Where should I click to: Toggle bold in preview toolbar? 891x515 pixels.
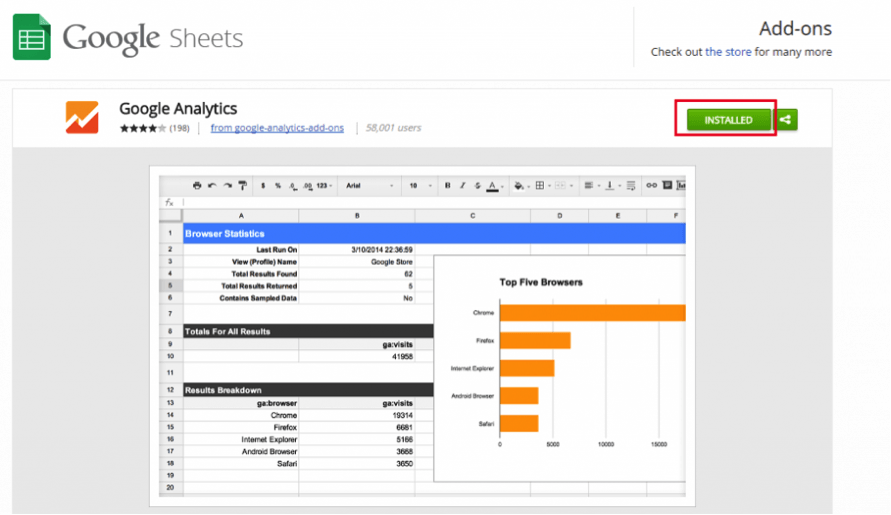coord(447,185)
